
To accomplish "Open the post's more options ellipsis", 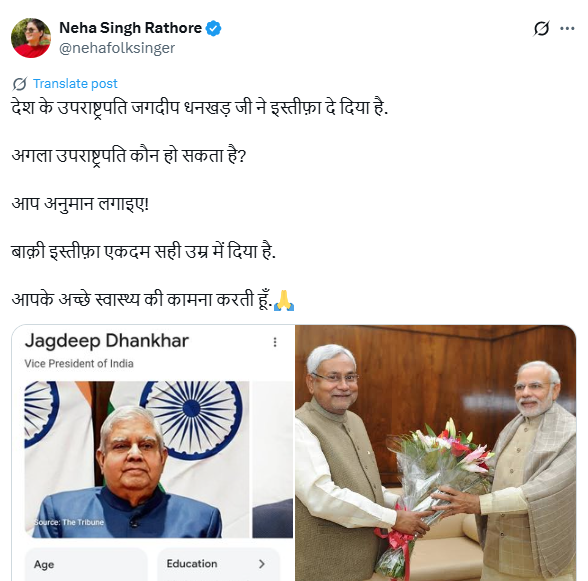I will click(x=567, y=29).
